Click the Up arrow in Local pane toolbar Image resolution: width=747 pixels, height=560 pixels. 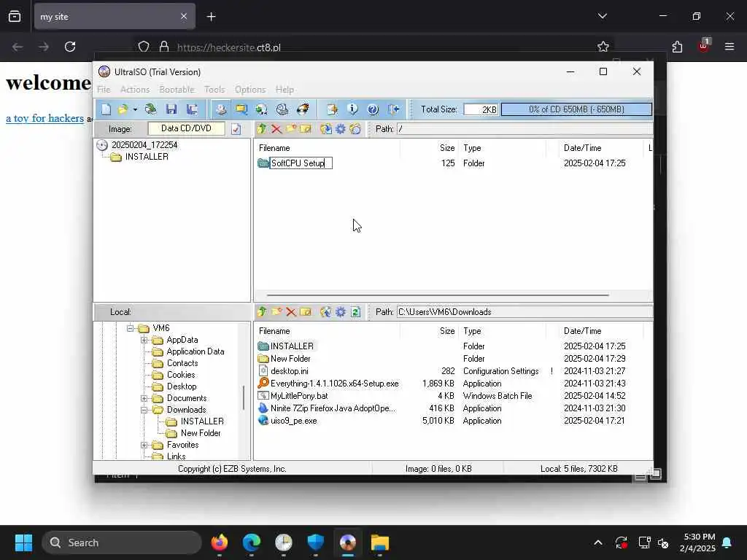click(x=262, y=312)
